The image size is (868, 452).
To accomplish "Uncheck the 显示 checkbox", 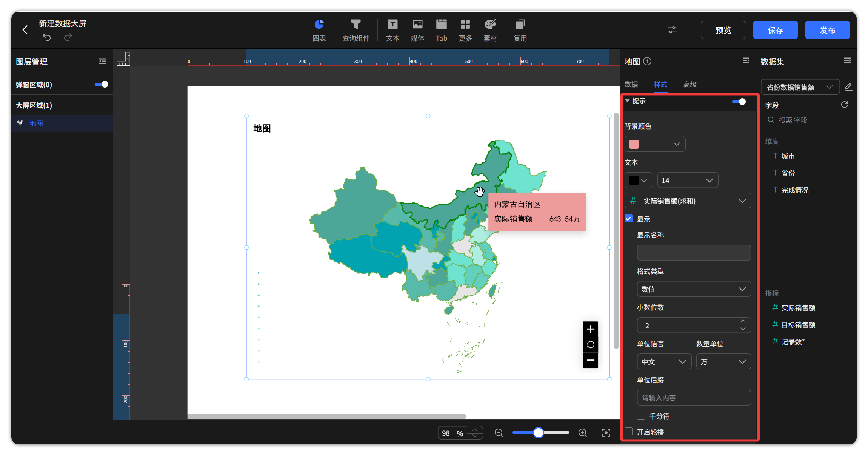I will [628, 219].
